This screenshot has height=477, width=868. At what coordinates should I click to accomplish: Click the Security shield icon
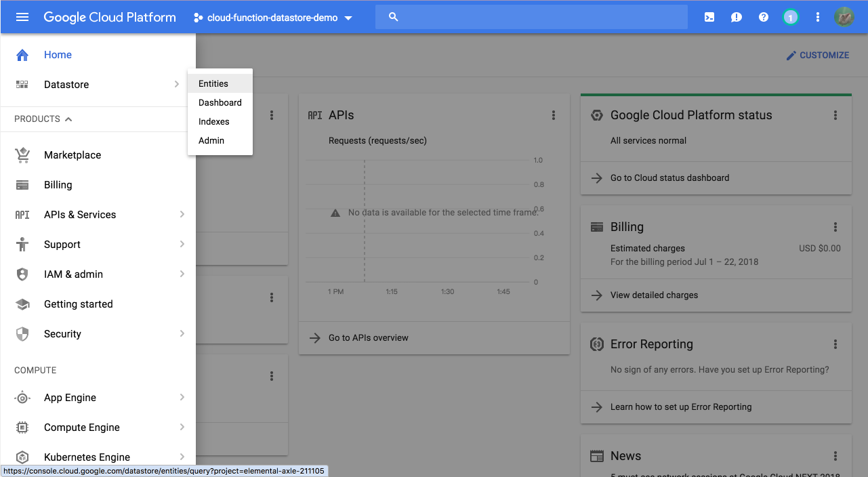(x=22, y=334)
